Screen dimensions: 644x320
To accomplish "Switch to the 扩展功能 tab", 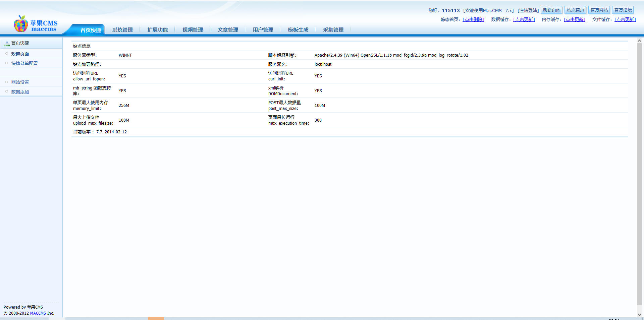I will (158, 30).
